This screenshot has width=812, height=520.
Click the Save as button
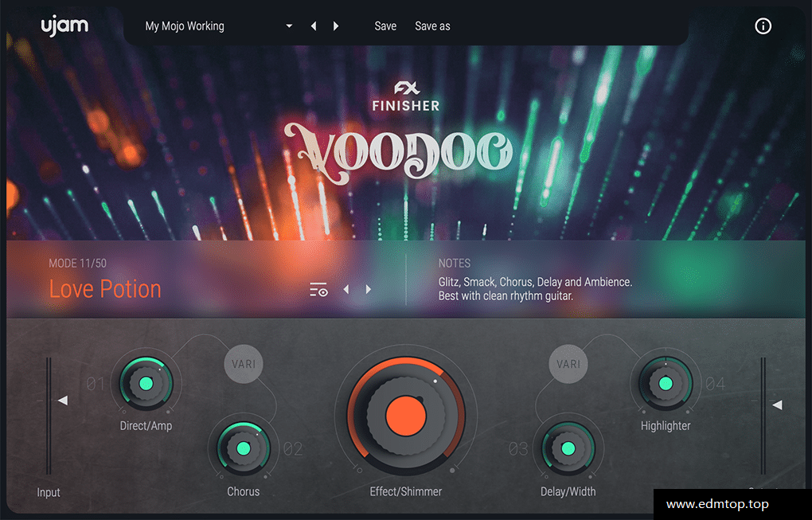(432, 25)
